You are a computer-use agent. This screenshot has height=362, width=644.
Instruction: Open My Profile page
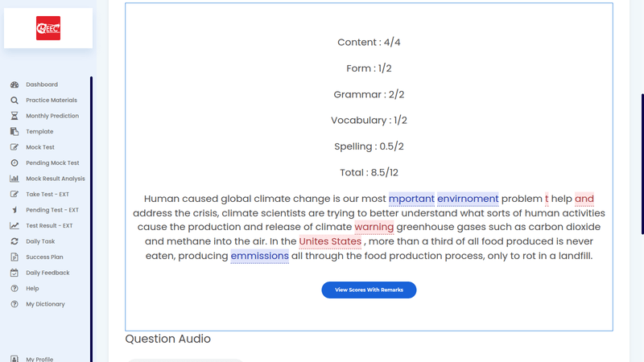(39, 359)
